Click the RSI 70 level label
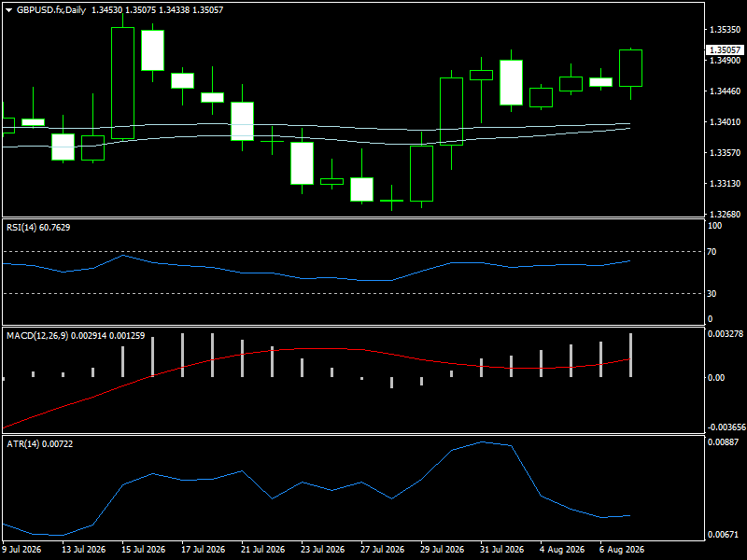 pos(712,252)
